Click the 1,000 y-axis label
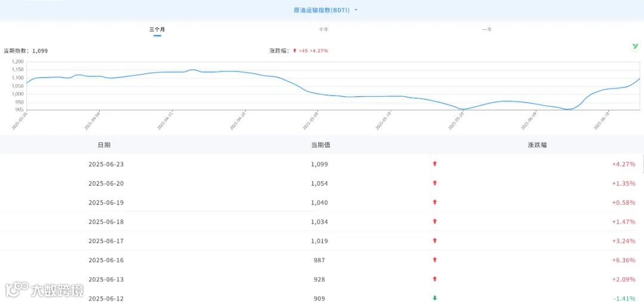 click(x=18, y=94)
